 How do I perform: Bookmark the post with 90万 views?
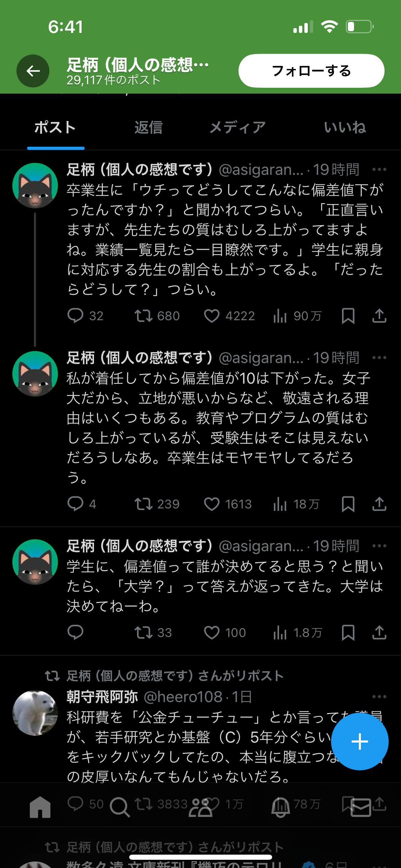(x=348, y=316)
